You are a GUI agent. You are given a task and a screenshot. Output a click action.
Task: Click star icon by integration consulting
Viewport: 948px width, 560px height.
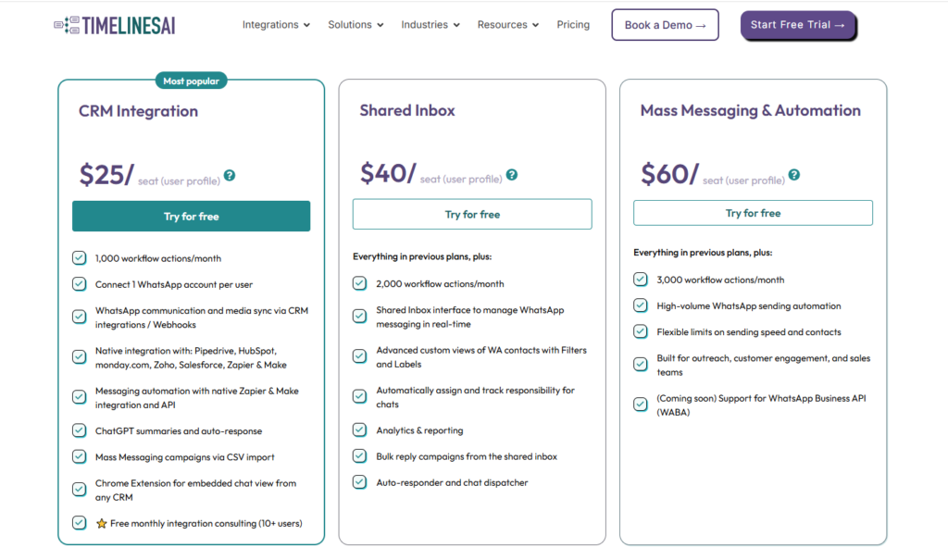click(102, 524)
